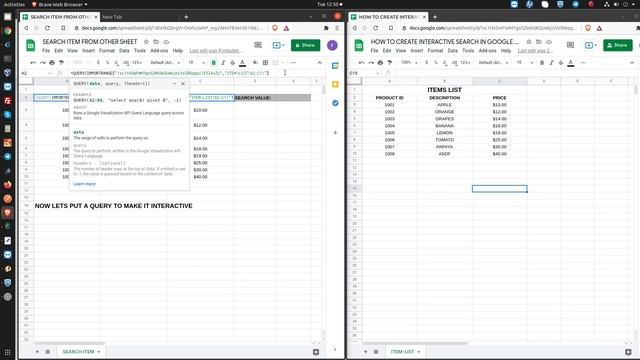Toggle strikethrough in left spreadsheet toolbar

233,62
